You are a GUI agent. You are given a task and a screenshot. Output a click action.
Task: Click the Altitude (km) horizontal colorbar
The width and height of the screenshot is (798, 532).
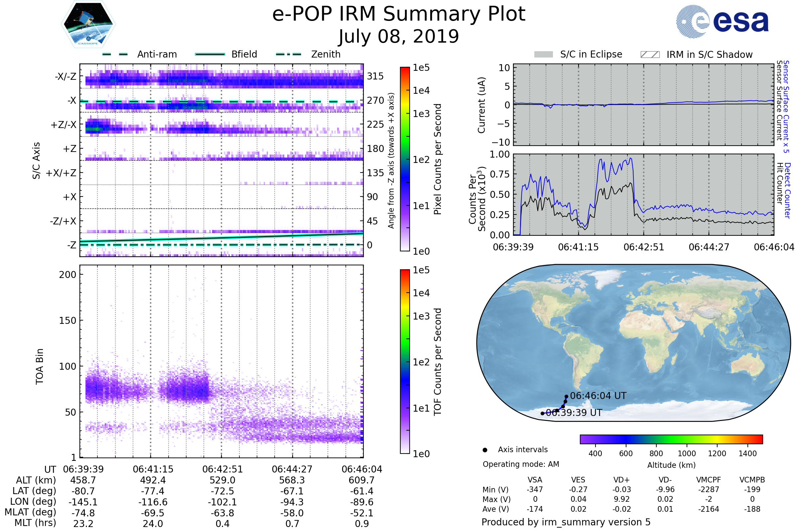(671, 439)
